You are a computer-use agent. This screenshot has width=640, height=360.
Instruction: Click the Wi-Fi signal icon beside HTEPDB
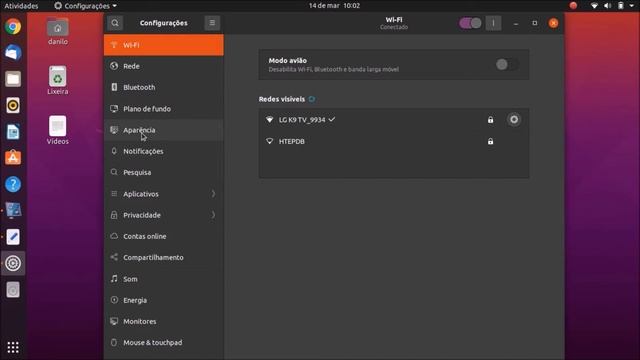[x=269, y=141]
